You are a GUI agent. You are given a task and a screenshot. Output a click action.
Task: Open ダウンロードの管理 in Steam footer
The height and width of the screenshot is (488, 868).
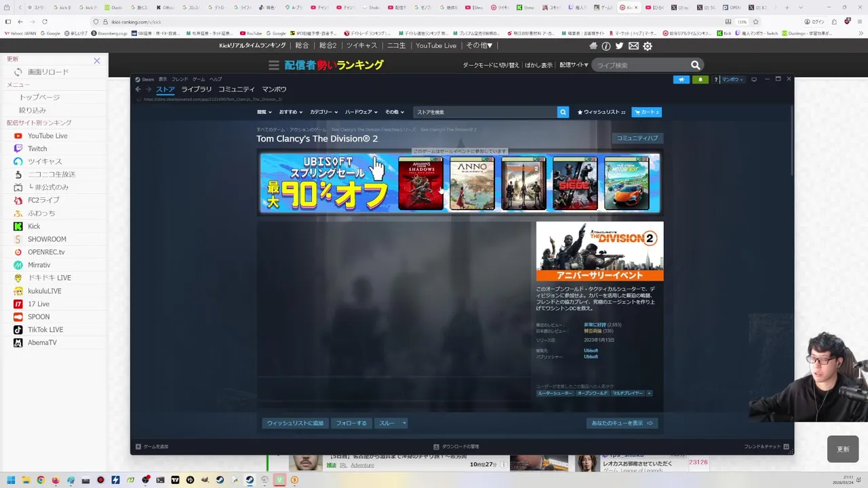(x=456, y=447)
